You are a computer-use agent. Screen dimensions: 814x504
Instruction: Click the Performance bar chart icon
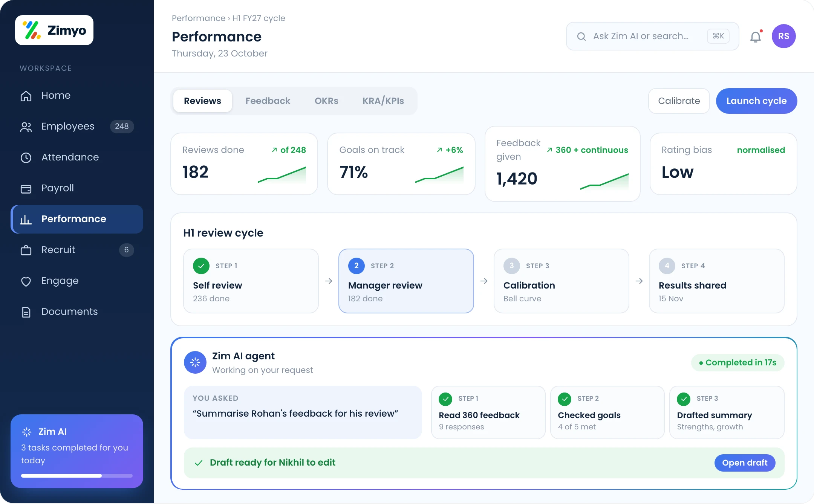click(26, 219)
